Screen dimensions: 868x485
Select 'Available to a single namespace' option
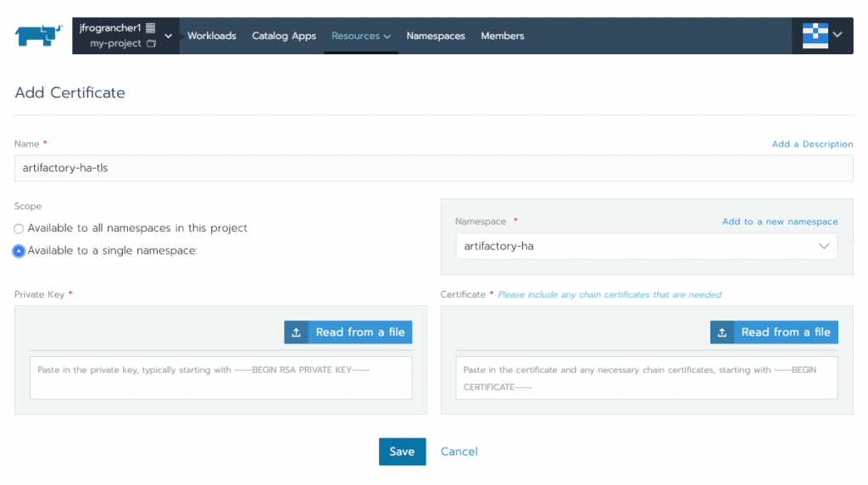point(19,251)
